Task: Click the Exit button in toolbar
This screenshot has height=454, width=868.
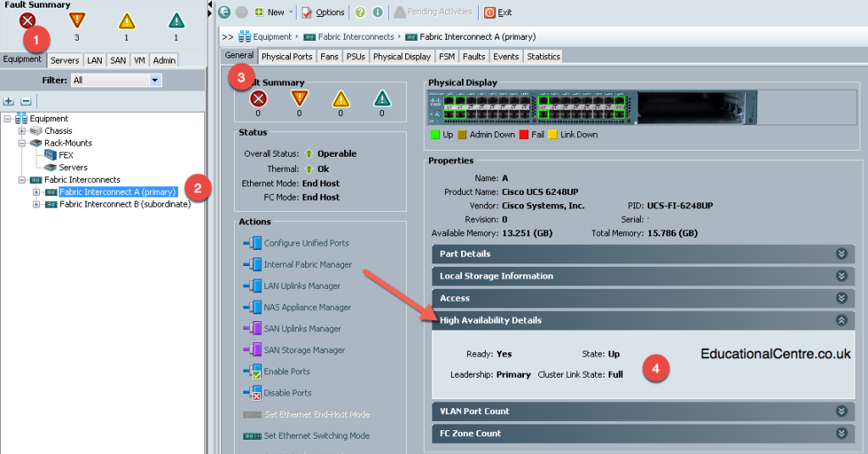Action: [x=498, y=12]
